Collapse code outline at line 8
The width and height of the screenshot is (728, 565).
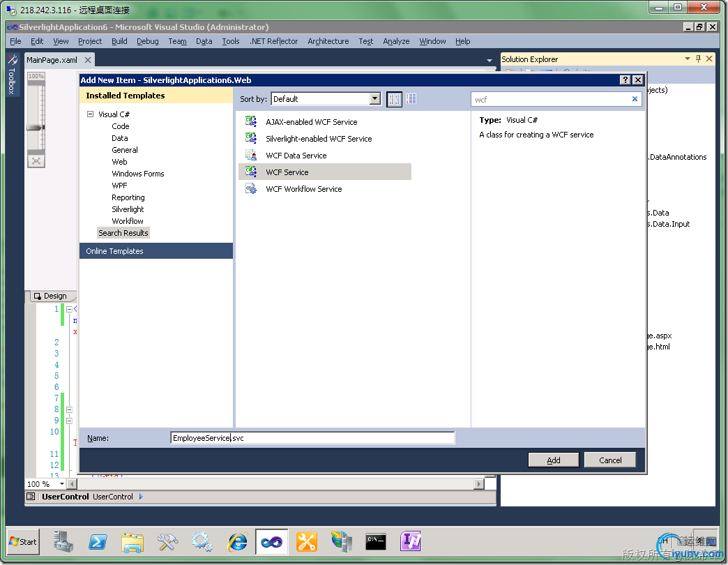click(x=69, y=409)
